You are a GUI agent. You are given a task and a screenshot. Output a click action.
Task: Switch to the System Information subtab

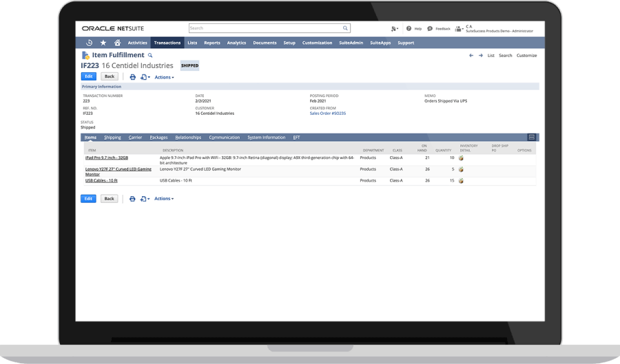[266, 138]
